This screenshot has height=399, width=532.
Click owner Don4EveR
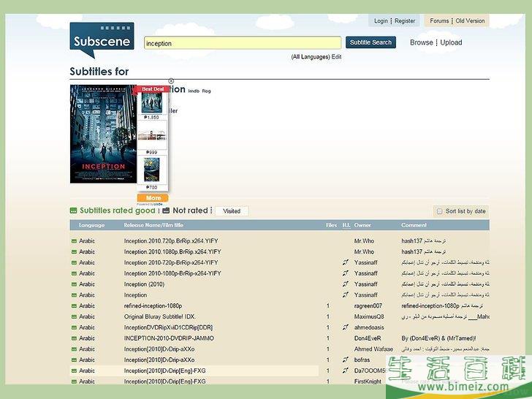368,338
